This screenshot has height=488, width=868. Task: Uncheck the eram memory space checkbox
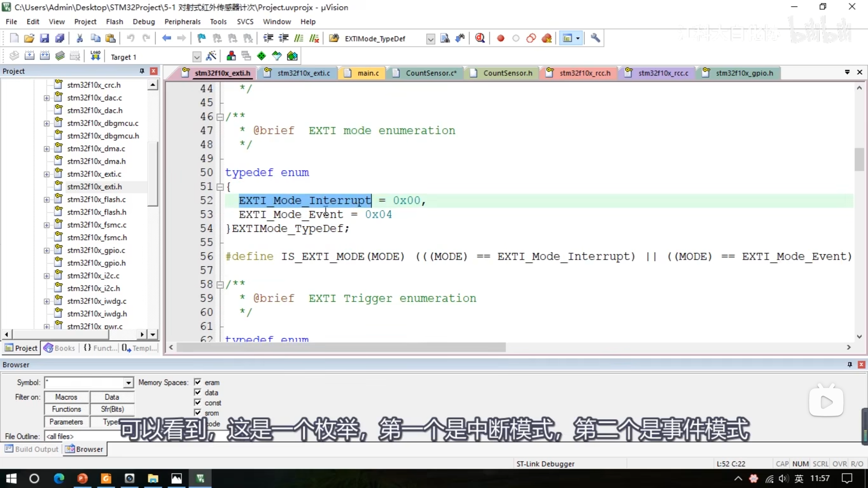point(198,382)
